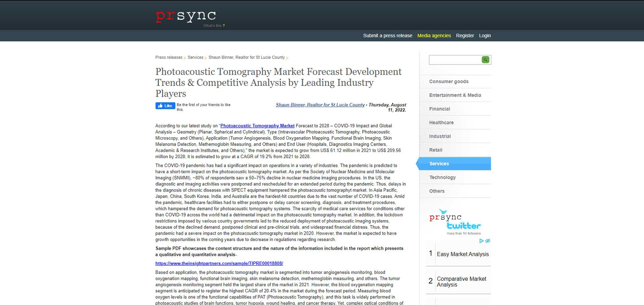The image size is (644, 305).
Task: Open the Consumer goods category
Action: [x=449, y=82]
